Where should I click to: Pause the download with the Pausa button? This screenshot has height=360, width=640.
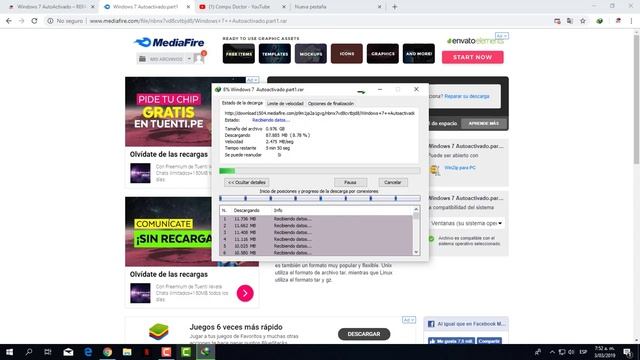[x=350, y=182]
